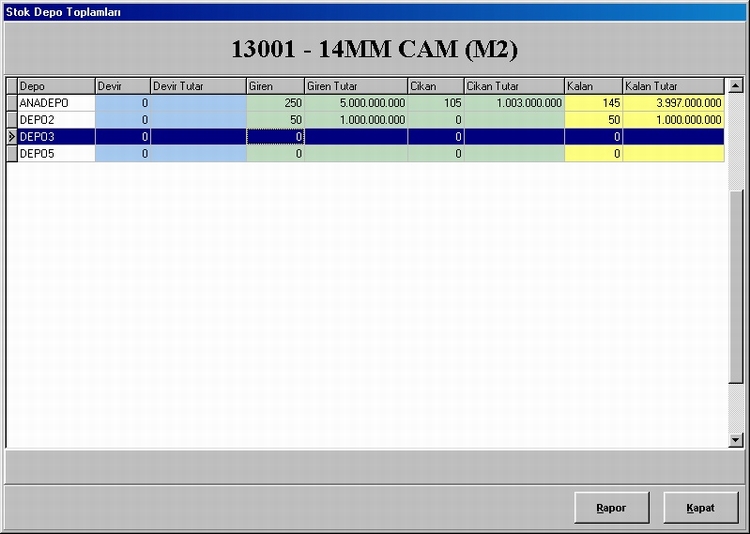Select the ANADEPO row name cell

(x=56, y=103)
